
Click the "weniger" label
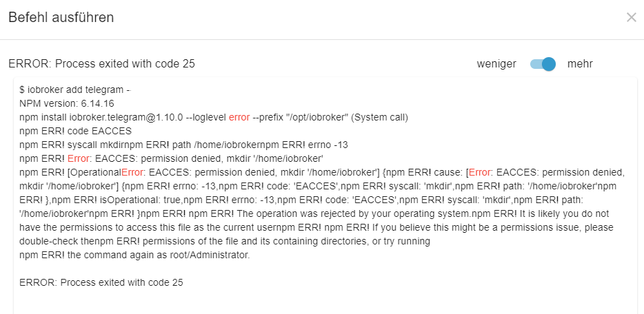[x=496, y=64]
